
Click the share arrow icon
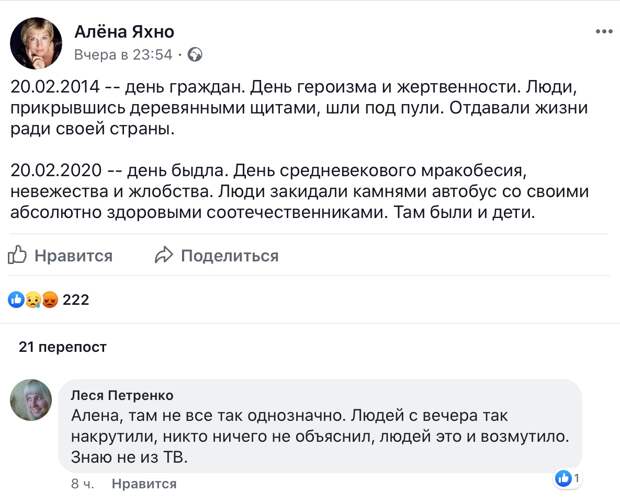[x=164, y=255]
